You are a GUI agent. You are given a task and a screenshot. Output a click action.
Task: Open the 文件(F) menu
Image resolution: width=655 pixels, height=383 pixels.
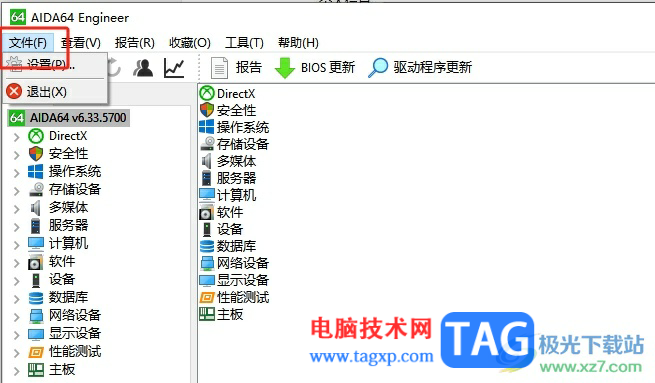pyautogui.click(x=28, y=43)
